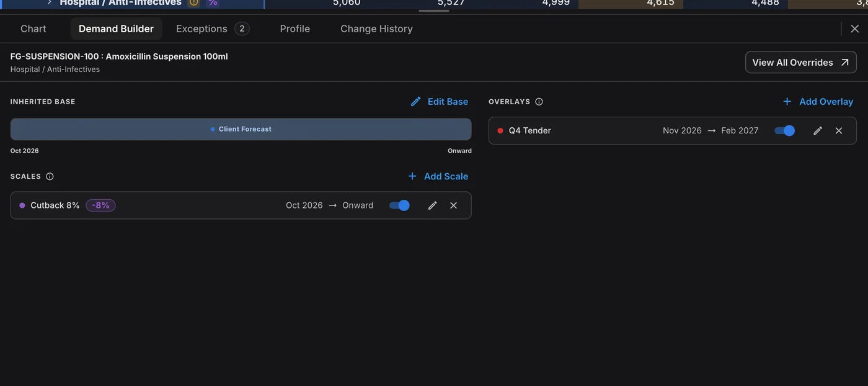Show info tooltip next to Scales heading
Image resolution: width=868 pixels, height=386 pixels.
(50, 176)
